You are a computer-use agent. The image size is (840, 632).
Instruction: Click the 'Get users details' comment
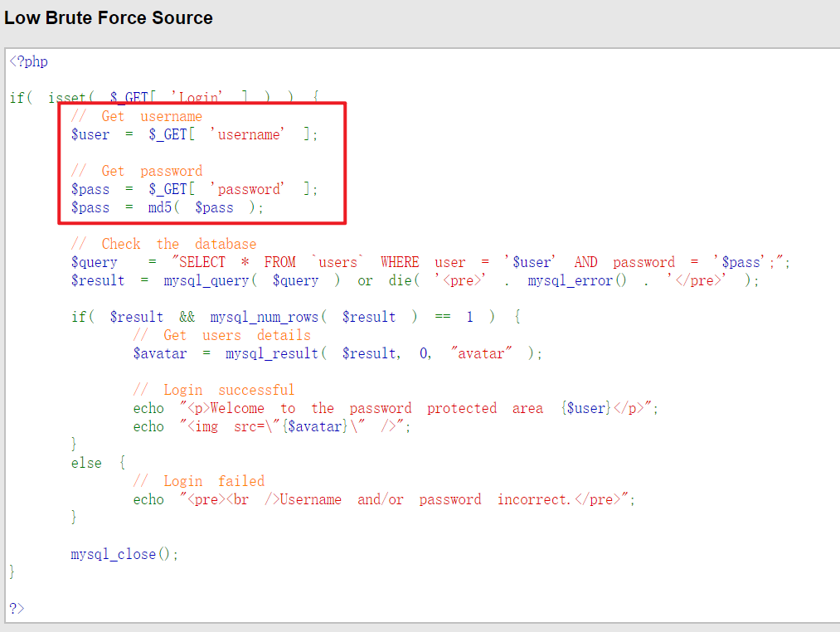coord(221,335)
